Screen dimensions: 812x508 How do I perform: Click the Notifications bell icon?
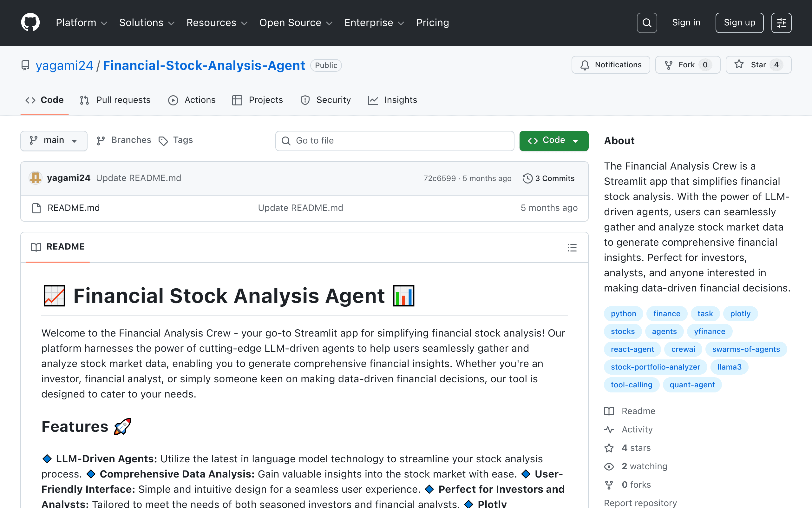click(585, 65)
